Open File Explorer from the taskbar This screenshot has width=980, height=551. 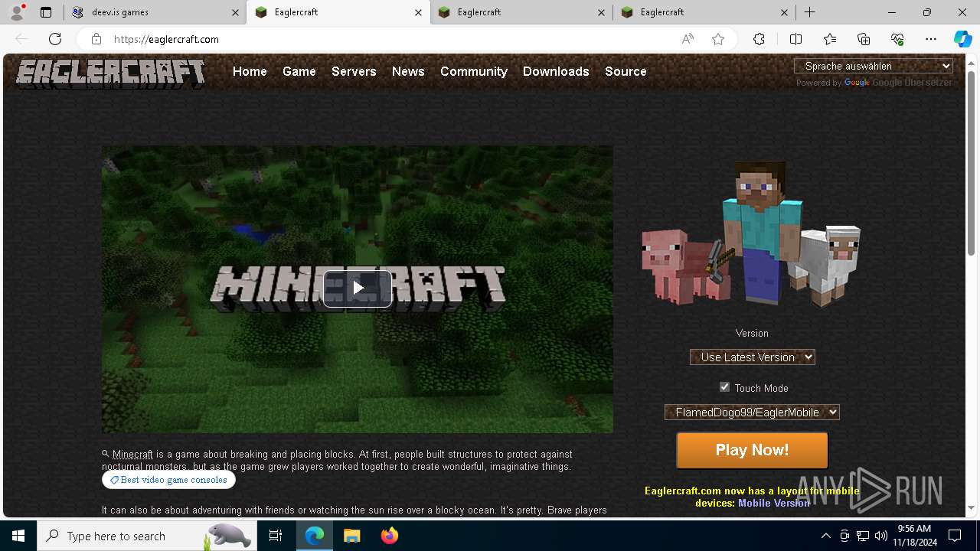coord(351,536)
